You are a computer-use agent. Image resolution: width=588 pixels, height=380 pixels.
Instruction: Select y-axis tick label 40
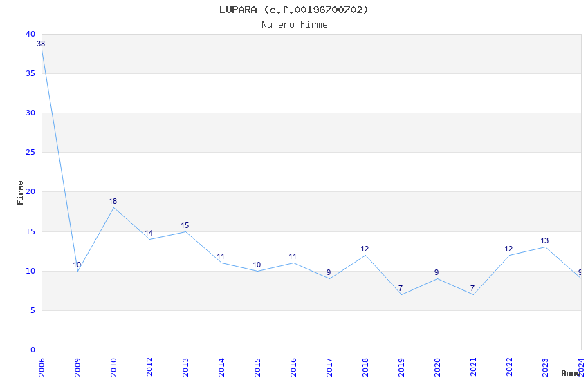click(30, 34)
